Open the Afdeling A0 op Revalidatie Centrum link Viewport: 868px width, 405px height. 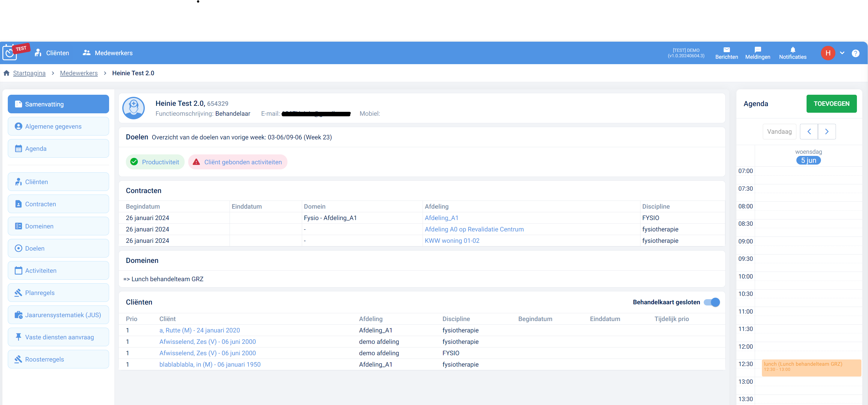pos(474,229)
